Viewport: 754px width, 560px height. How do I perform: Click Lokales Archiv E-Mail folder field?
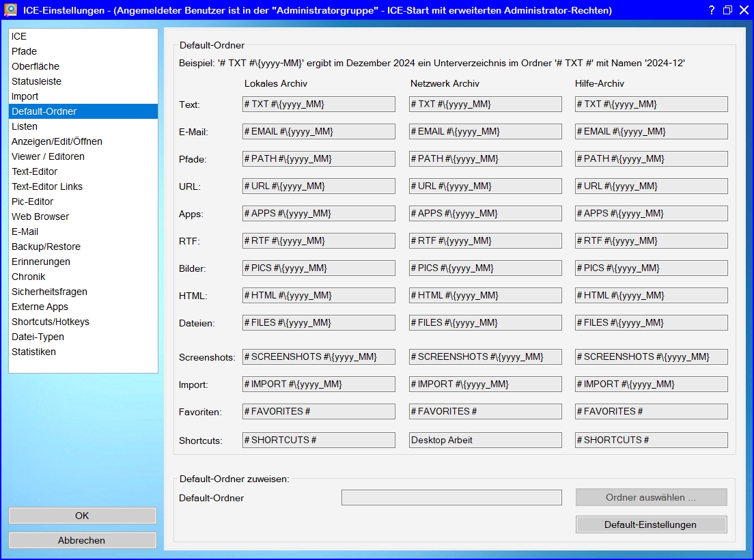click(x=319, y=132)
